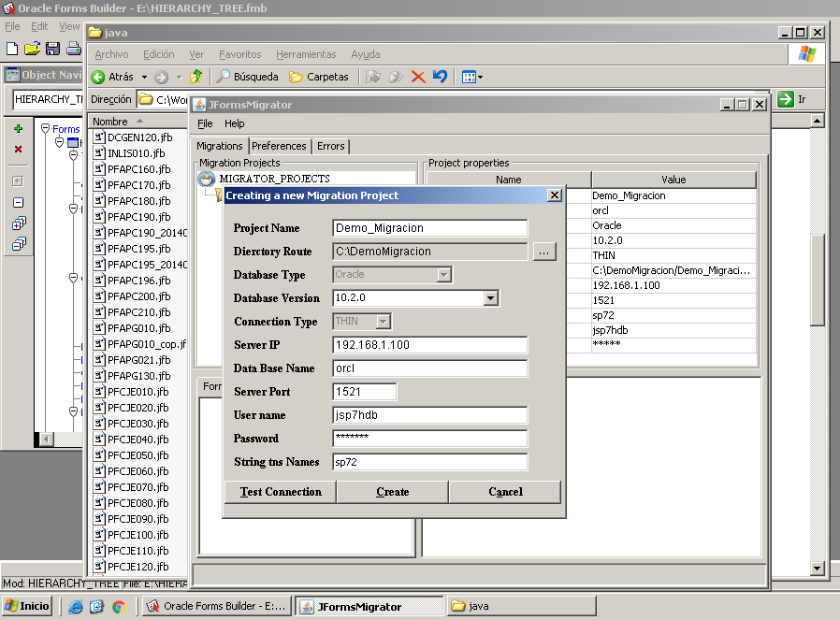
Task: Click scroll down arrow in java window
Action: [x=817, y=568]
